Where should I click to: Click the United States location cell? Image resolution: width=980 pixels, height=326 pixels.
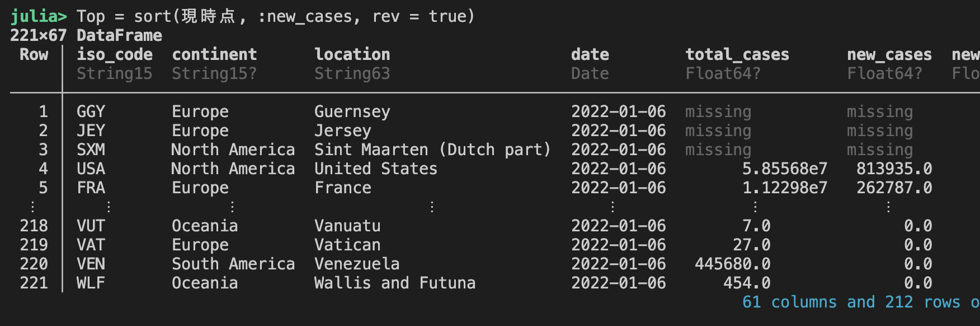(375, 169)
